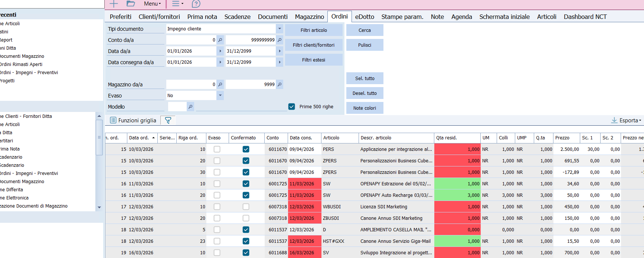Screen dimensions: 644x258
Task: Click magnifier beside Conto value 999999999
Action: (x=279, y=40)
